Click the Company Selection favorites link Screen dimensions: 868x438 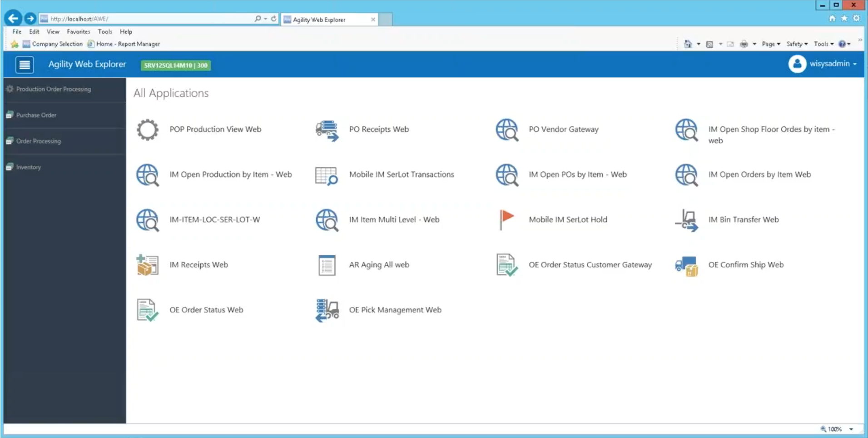53,44
